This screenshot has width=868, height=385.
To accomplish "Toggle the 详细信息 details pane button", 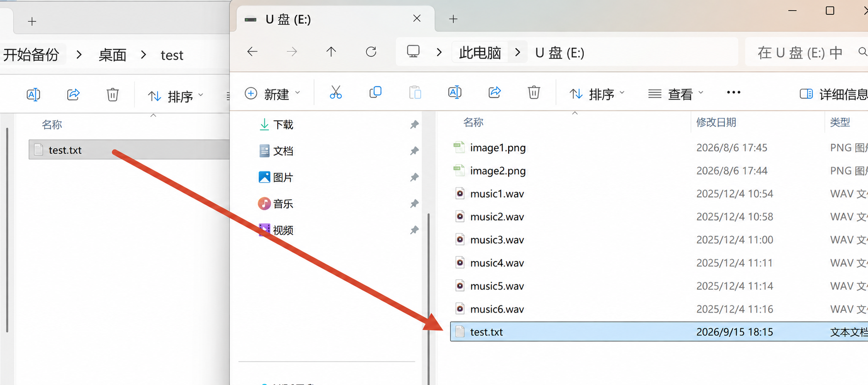I will (833, 94).
